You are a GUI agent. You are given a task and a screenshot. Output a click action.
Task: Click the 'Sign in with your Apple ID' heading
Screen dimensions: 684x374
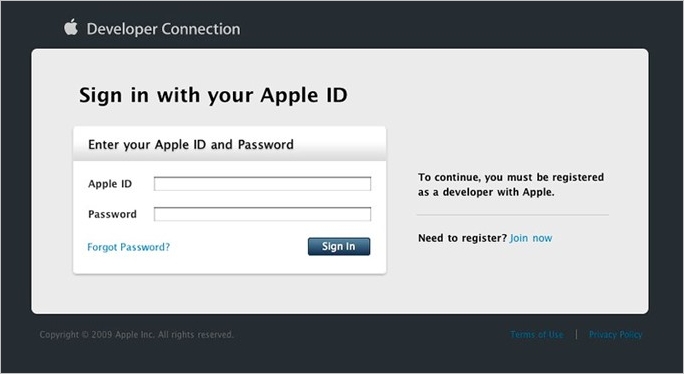[x=213, y=95]
